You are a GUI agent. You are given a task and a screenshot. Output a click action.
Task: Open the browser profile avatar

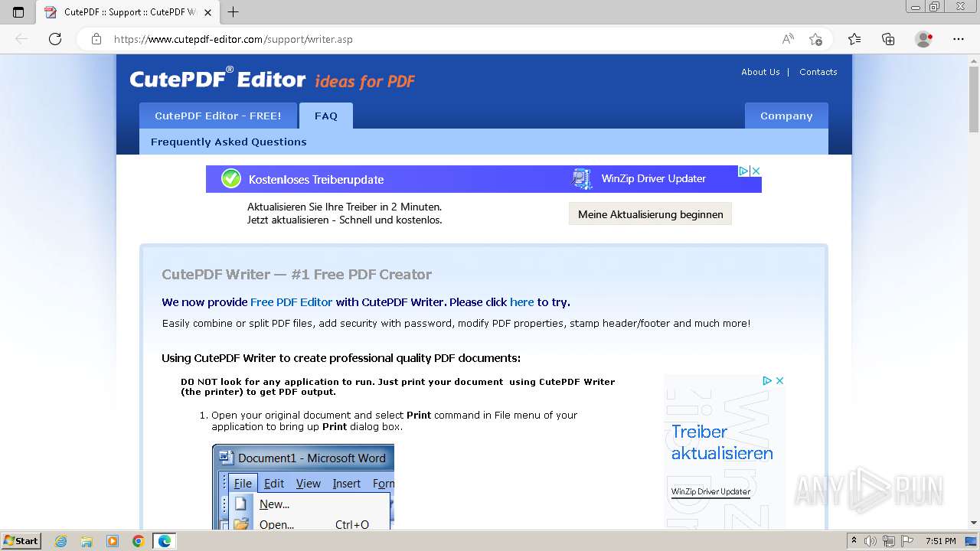(924, 39)
